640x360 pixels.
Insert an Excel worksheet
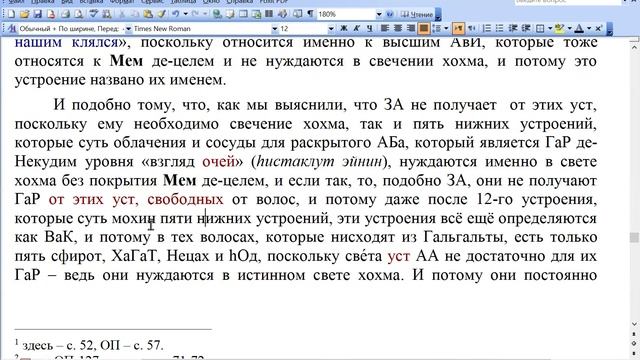point(256,14)
